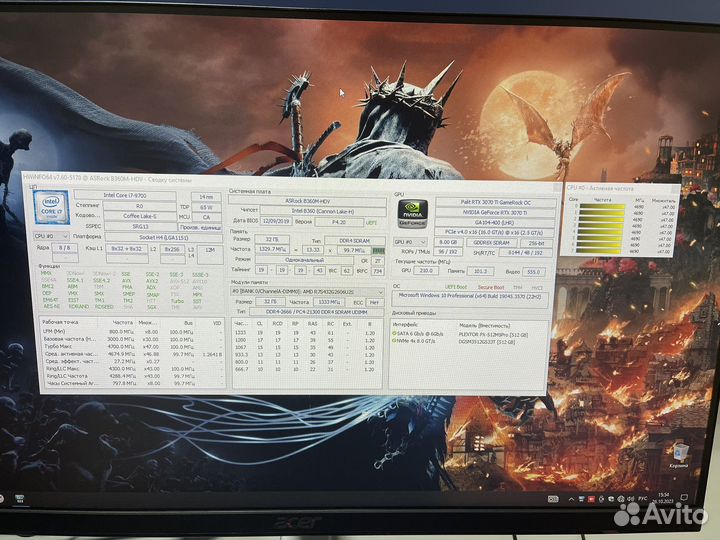Viewport: 720px width, 540px height.
Task: Select the 1333 memory timing row
Action: [x=307, y=333]
